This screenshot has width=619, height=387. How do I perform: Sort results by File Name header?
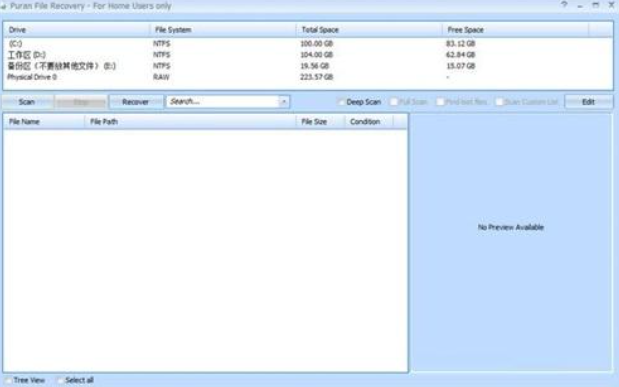pyautogui.click(x=44, y=122)
